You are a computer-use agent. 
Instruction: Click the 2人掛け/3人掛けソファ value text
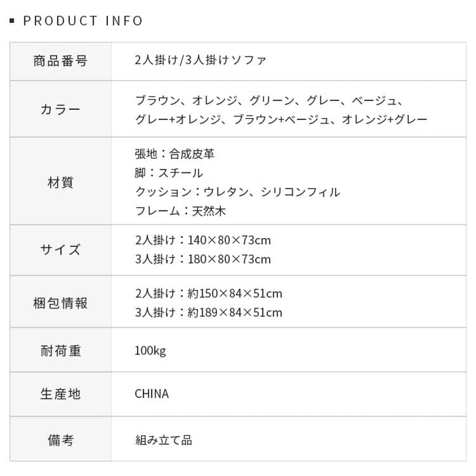point(201,60)
